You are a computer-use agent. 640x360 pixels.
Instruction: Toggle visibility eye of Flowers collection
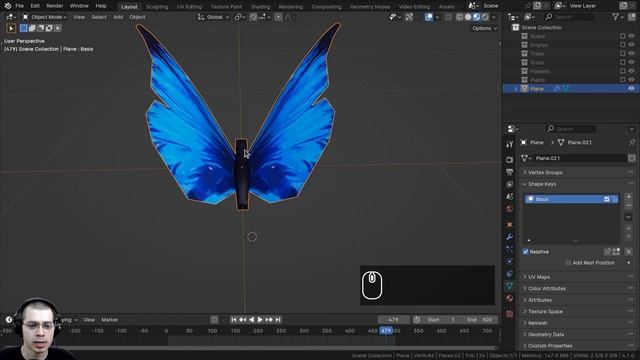(631, 71)
